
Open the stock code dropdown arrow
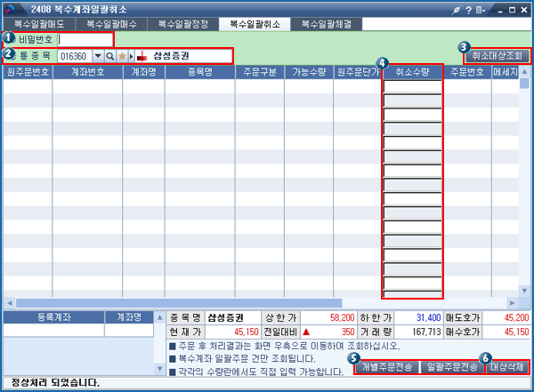[x=97, y=56]
